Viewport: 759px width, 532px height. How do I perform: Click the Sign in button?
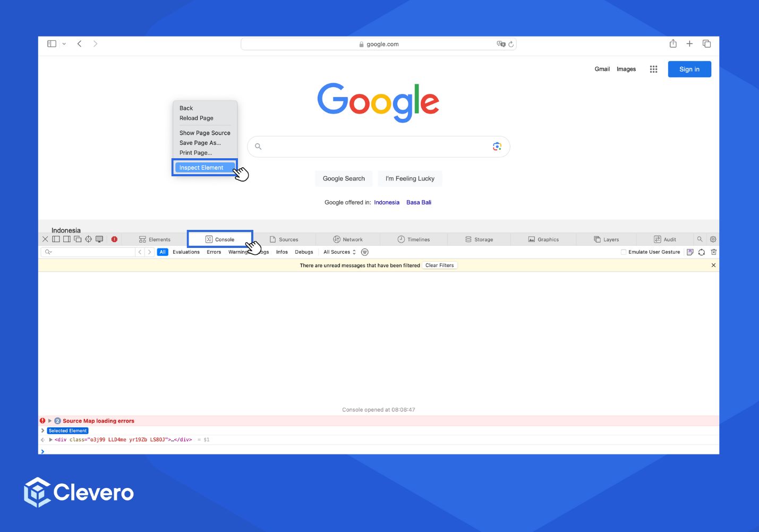coord(689,69)
